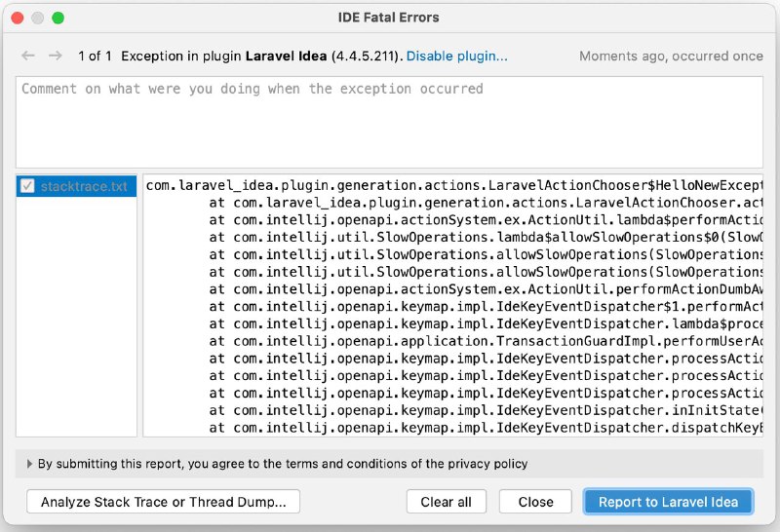Click the IdeKeyEventDispatcher$1.performAct stack line
780x532 pixels.
coord(486,307)
